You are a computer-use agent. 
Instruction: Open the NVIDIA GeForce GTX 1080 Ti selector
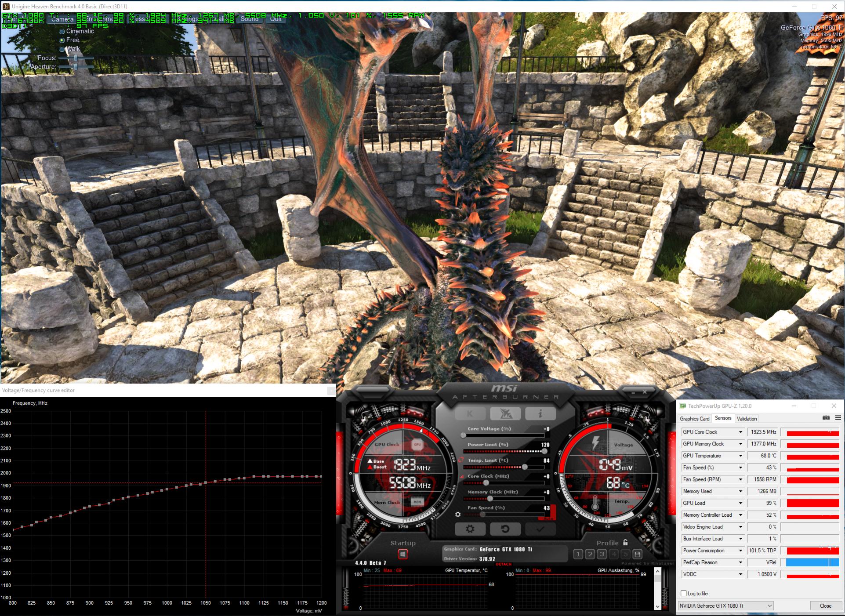tap(725, 606)
